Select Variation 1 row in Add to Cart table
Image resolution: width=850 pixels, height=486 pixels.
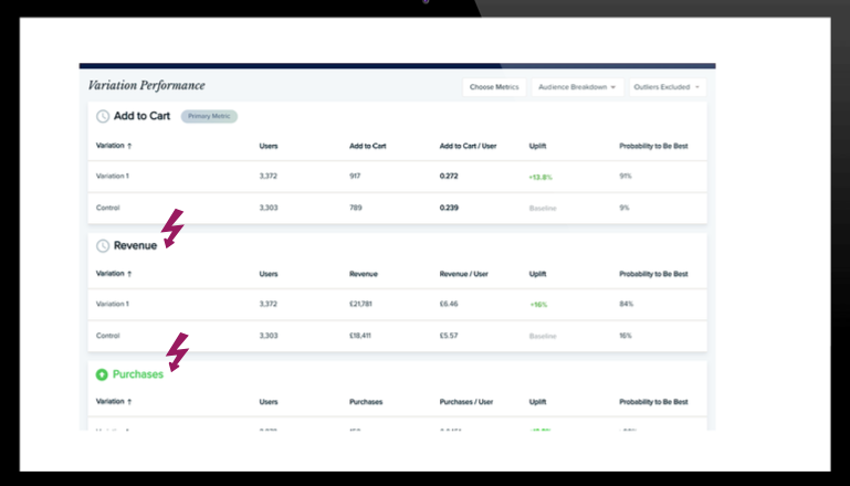pyautogui.click(x=112, y=176)
